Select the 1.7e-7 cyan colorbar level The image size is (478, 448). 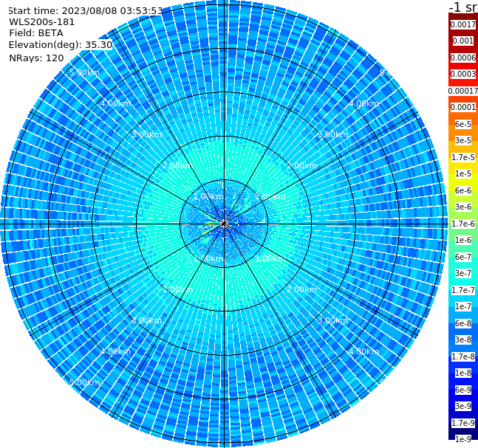point(462,290)
